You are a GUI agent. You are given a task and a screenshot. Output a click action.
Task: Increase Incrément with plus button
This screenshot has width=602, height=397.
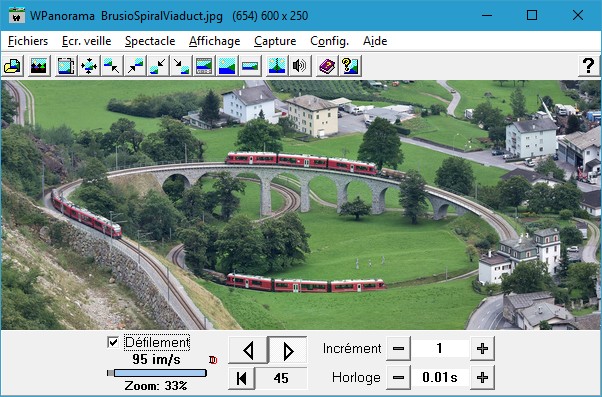tap(482, 349)
